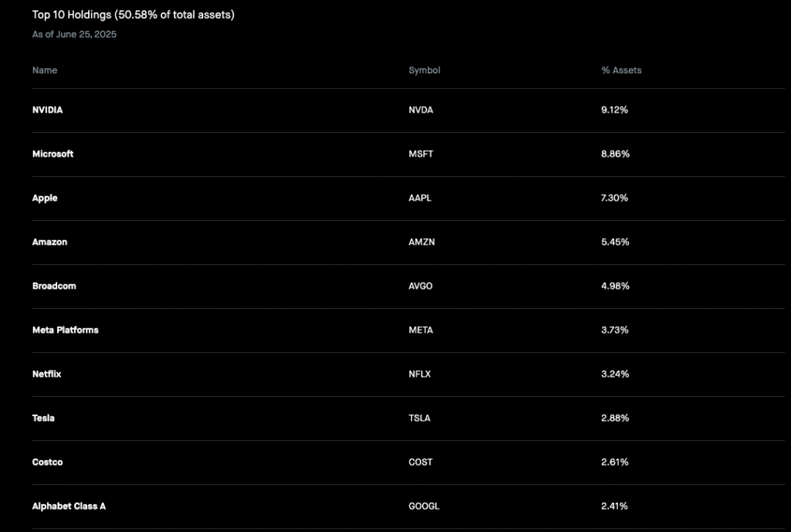Open the Broadcom holding
Viewport: 791px width, 532px height.
[x=408, y=286]
